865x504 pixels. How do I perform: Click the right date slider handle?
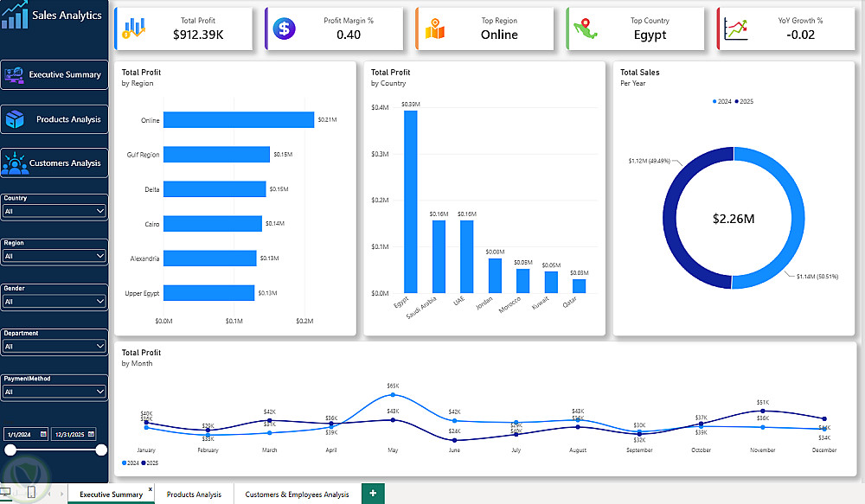coord(101,450)
